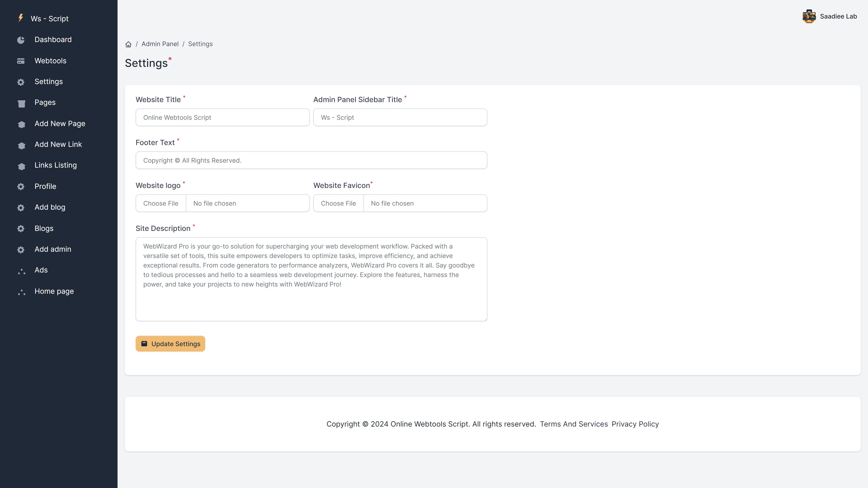Open Add New Page in sidebar

tap(60, 124)
